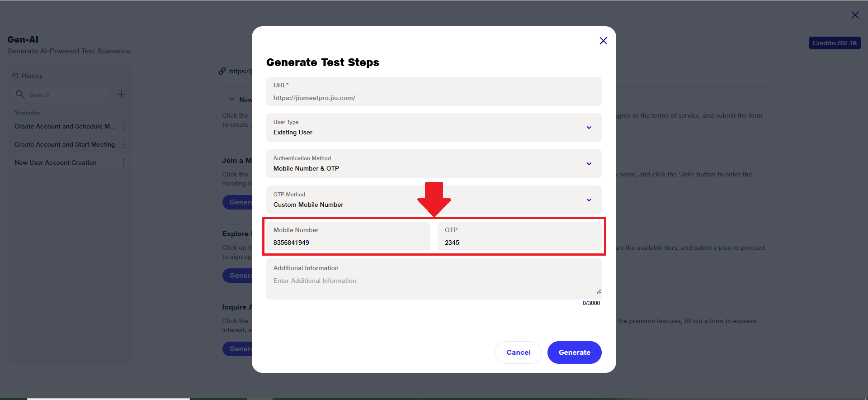The image size is (868, 400).
Task: Click the Generate button
Action: (x=574, y=352)
